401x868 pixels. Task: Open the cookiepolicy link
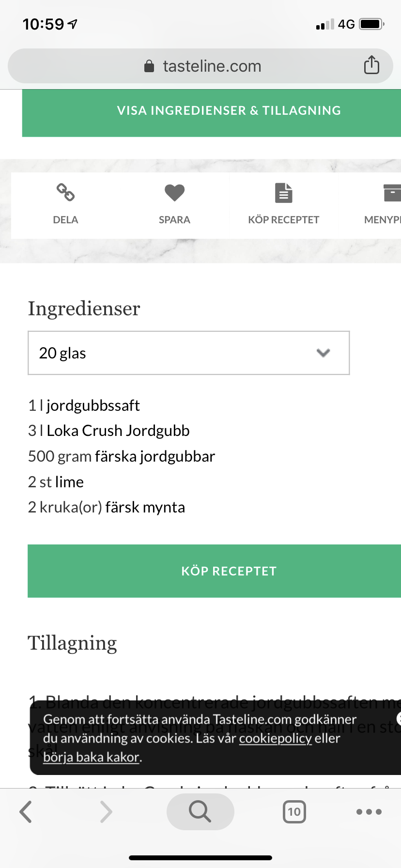pos(275,738)
